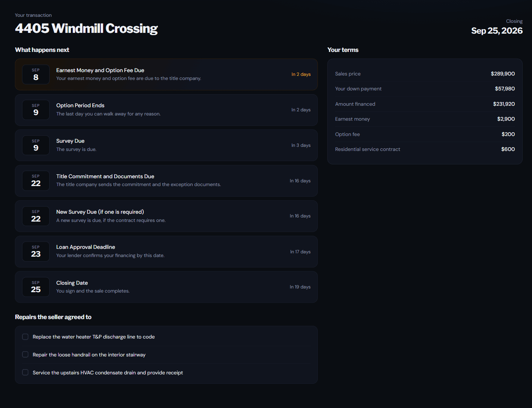532x408 pixels.
Task: Click "The survey is due." description
Action: [77, 149]
